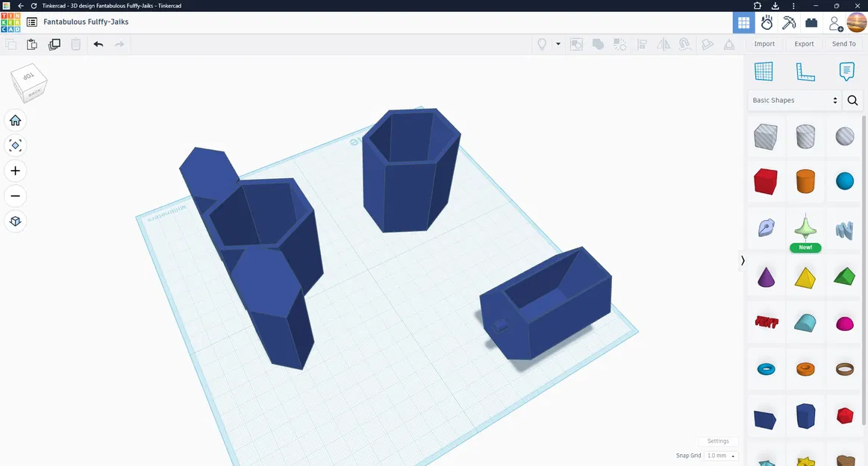
Task: Expand the visibility dropdown arrow next to lightbulb
Action: (558, 44)
